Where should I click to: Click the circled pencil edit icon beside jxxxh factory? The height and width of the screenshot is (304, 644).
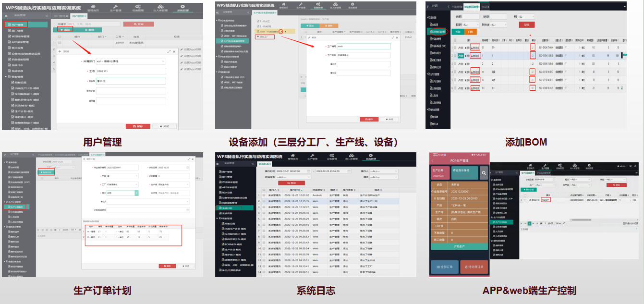tap(281, 31)
